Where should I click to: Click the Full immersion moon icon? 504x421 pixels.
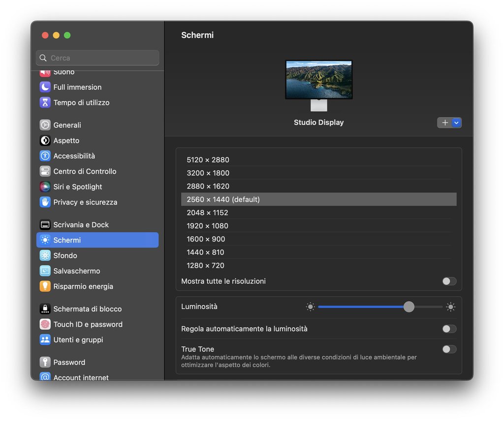tap(45, 87)
